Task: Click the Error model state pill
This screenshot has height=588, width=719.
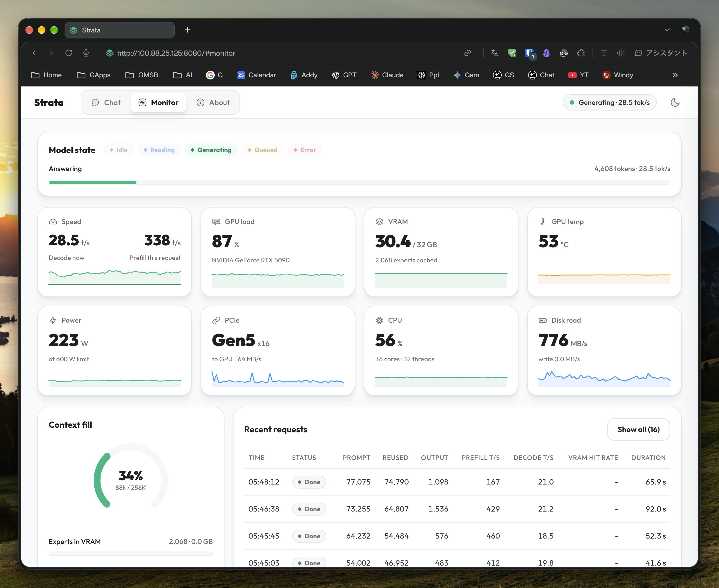Action: coord(305,150)
